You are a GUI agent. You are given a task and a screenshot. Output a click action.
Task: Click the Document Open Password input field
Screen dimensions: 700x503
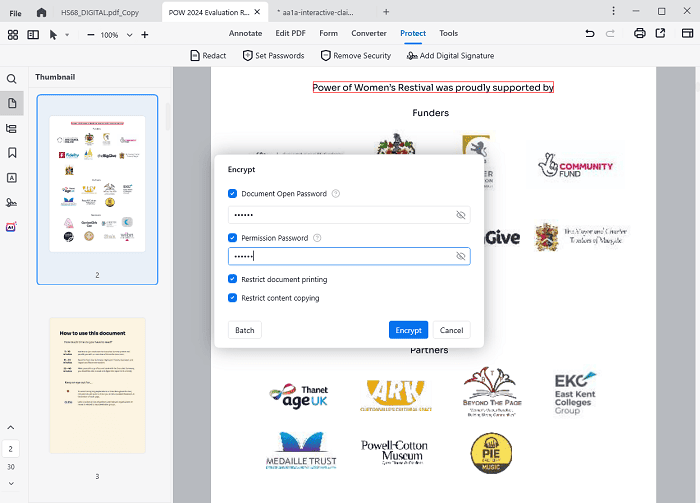[340, 215]
